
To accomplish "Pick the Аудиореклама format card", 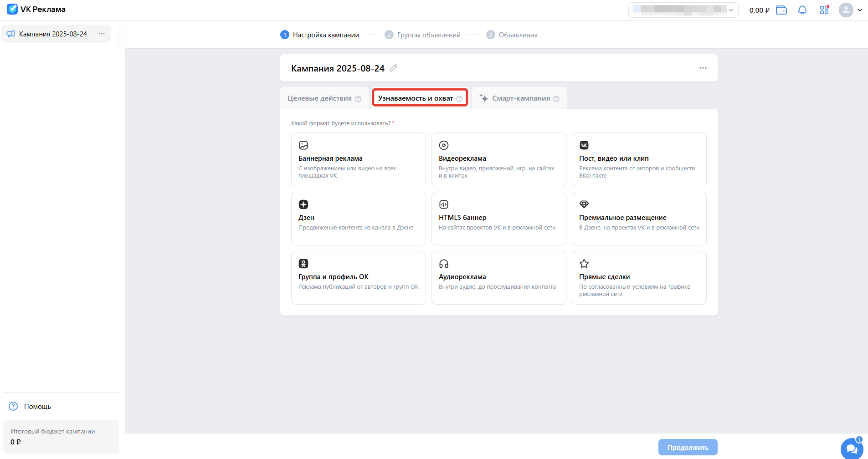I will 498,278.
